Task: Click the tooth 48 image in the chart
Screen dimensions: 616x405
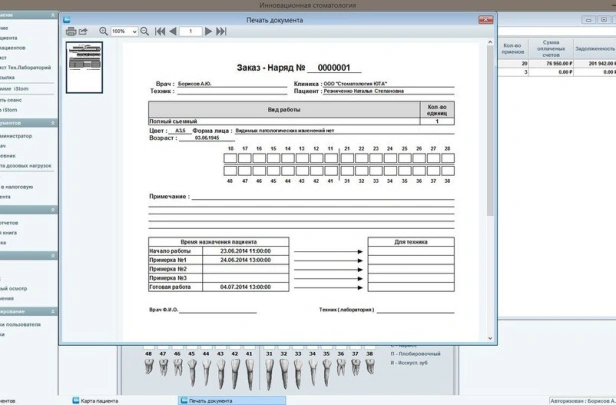Action: point(149,370)
